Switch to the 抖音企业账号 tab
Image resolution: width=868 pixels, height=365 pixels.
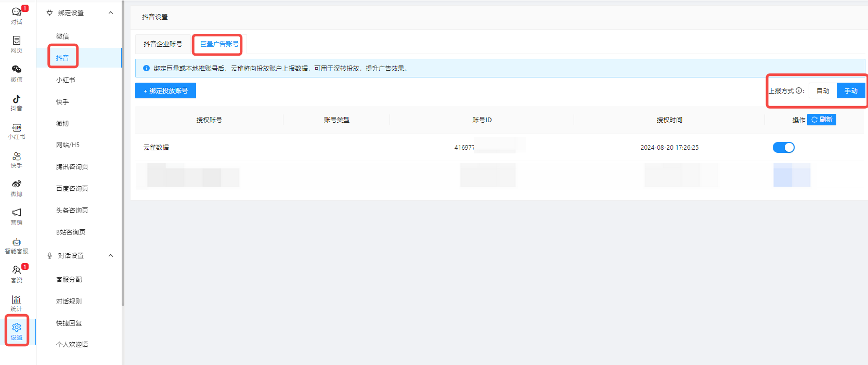click(x=163, y=44)
